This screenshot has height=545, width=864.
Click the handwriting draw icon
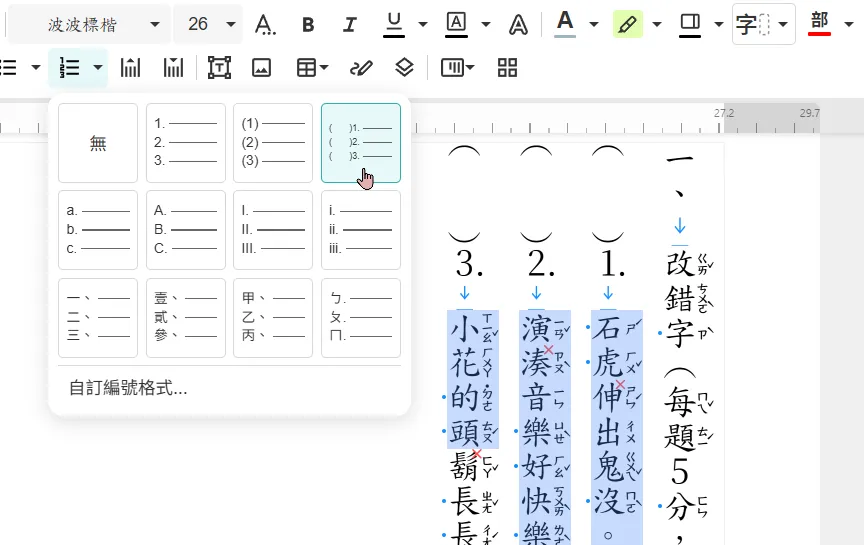361,68
